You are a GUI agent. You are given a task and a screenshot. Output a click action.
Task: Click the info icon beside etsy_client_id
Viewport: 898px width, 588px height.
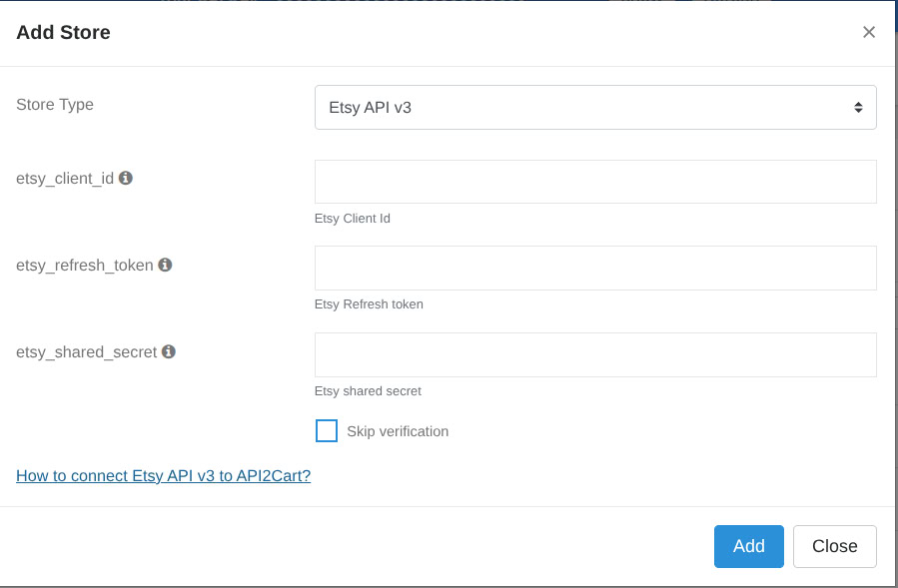pos(126,178)
